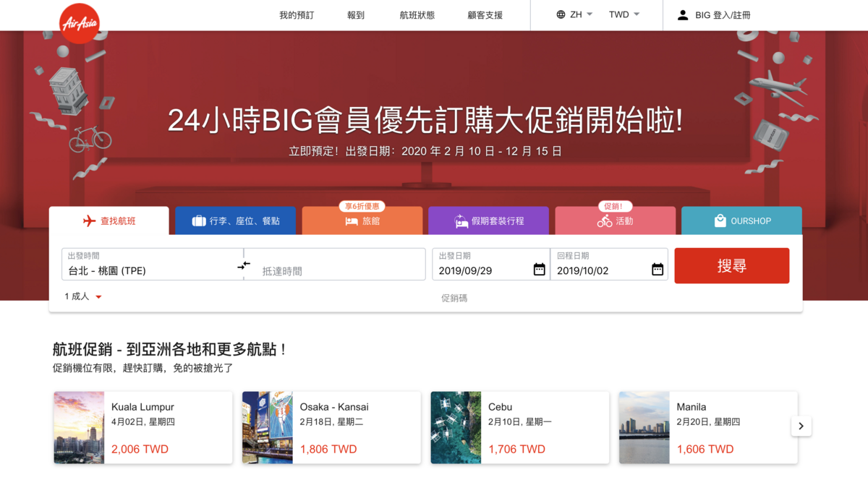868x480 pixels.
Task: Click the suitcase icon on baggage tab
Action: [199, 221]
